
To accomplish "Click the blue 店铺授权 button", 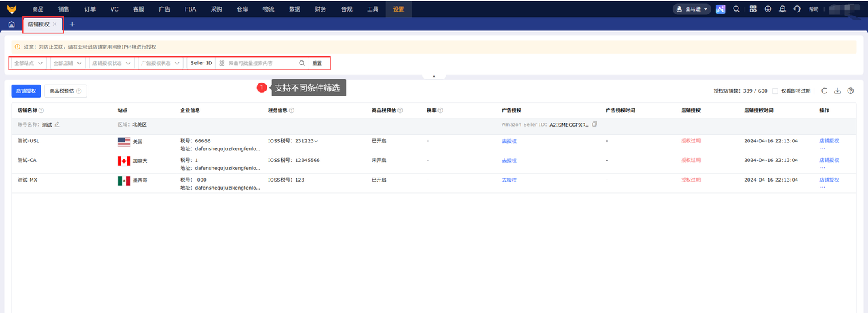I will tap(26, 91).
